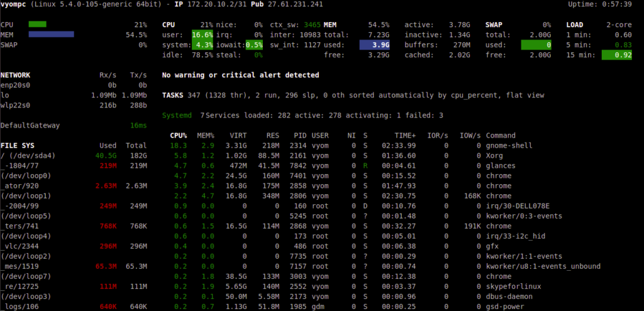Click the green CPU usage bar
This screenshot has height=311, width=644.
click(x=37, y=25)
